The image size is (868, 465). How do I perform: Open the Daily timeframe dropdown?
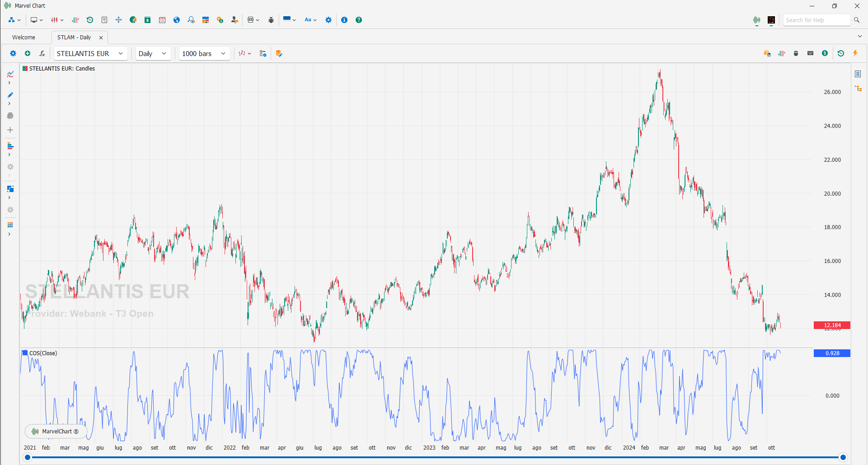pos(153,53)
